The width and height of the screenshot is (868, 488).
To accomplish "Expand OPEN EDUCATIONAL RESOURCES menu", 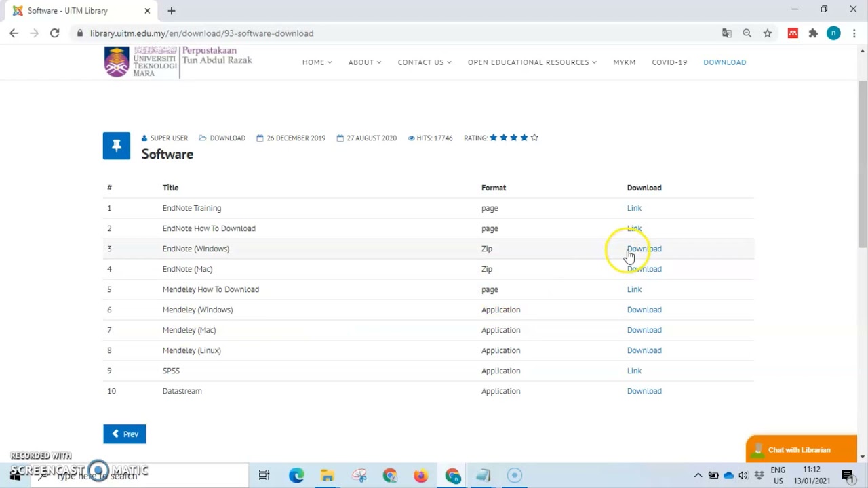I will pos(532,62).
